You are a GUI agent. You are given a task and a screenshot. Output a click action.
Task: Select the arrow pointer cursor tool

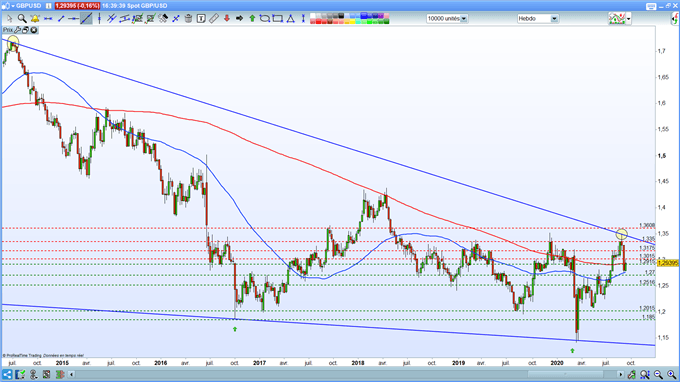click(x=9, y=19)
